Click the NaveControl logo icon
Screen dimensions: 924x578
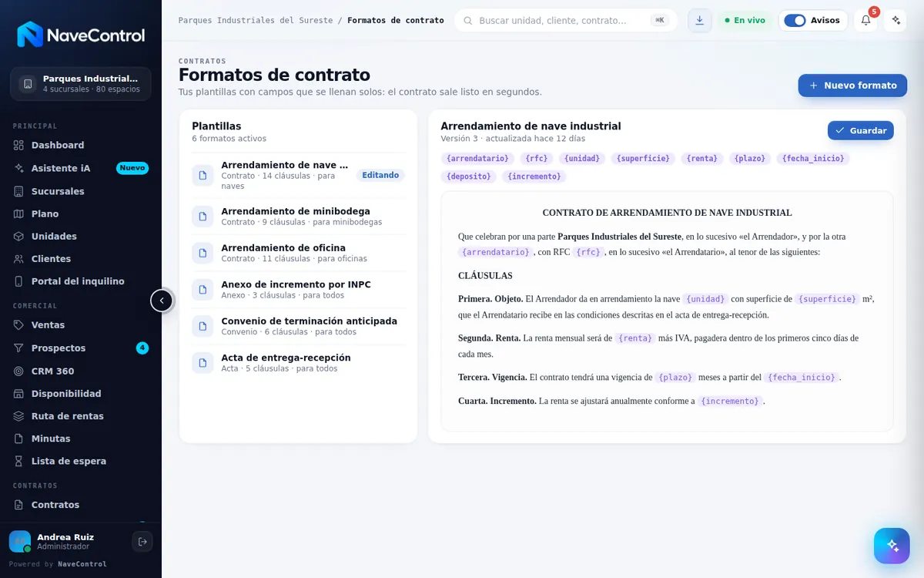(30, 35)
